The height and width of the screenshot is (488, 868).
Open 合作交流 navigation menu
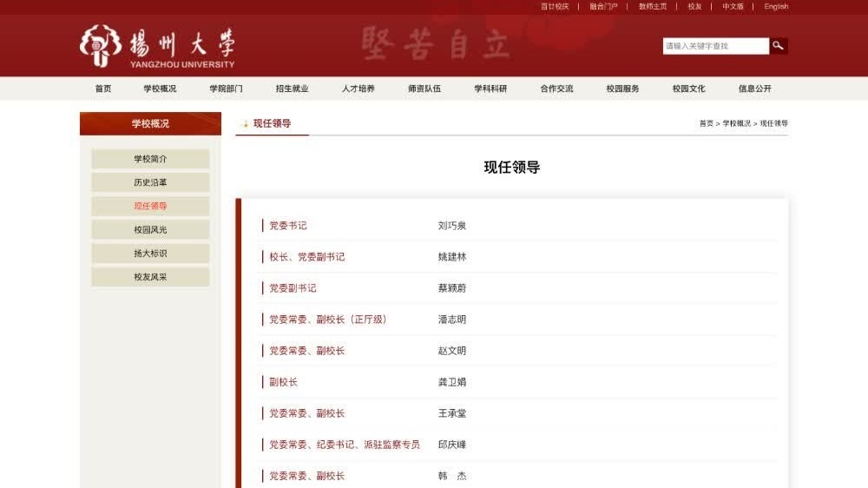[x=556, y=89]
